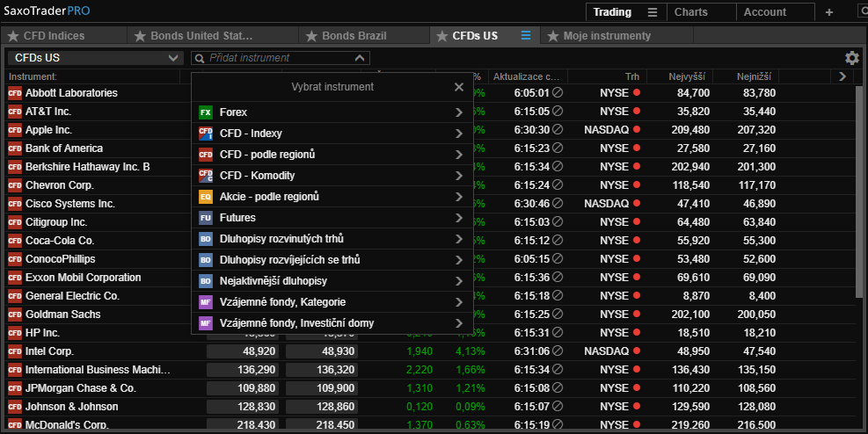Show more columns with header arrow
This screenshot has width=868, height=434.
click(842, 76)
